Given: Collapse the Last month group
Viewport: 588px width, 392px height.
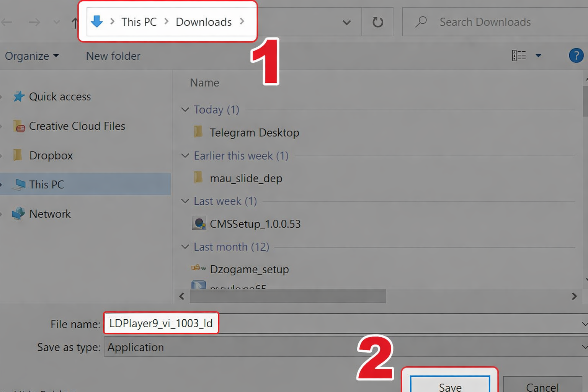Looking at the screenshot, I should [185, 247].
